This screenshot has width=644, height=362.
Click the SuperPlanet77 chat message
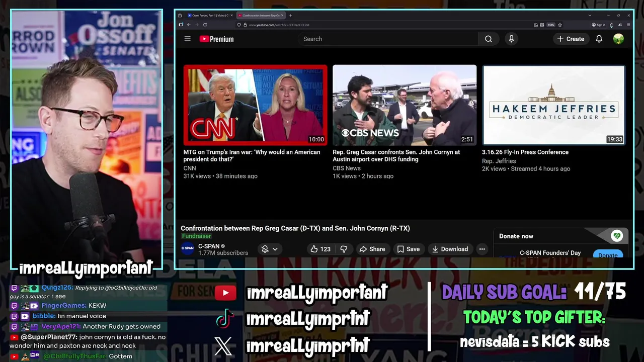tap(89, 341)
